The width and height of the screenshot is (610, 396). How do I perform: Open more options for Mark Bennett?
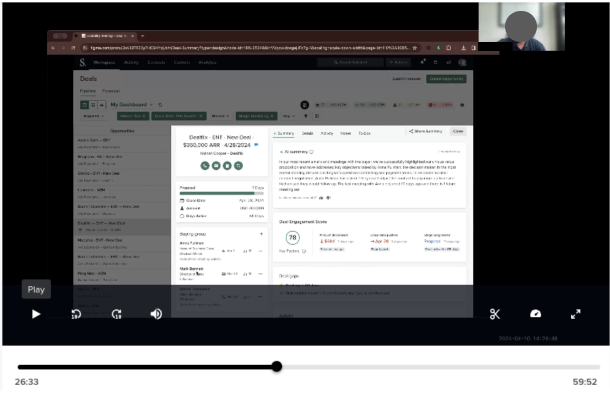[260, 274]
